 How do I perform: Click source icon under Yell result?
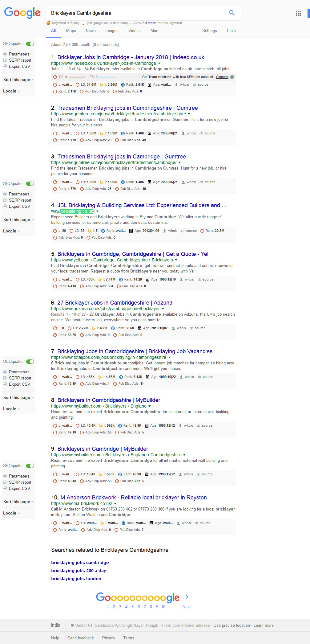(199, 280)
